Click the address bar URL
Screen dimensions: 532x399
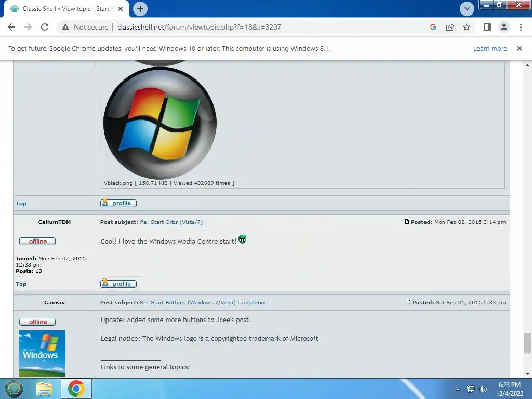point(199,27)
